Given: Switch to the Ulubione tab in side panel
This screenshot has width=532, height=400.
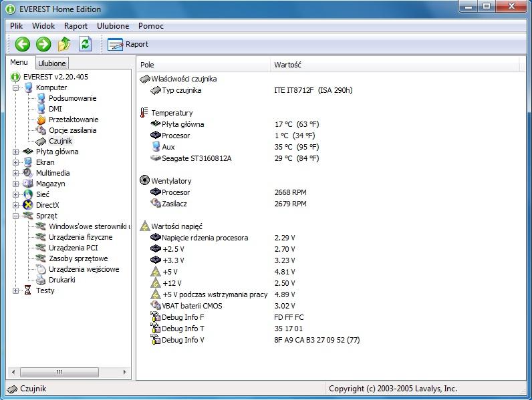Looking at the screenshot, I should [x=52, y=63].
